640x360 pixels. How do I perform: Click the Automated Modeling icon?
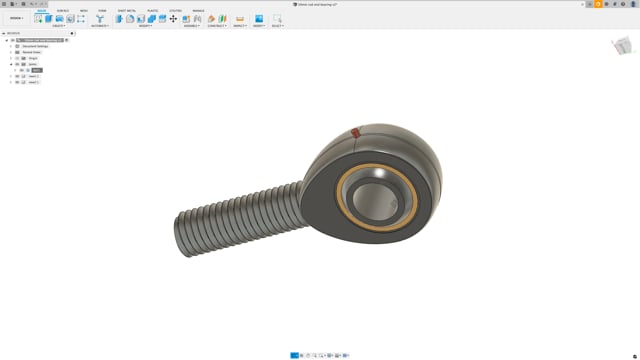[x=100, y=19]
